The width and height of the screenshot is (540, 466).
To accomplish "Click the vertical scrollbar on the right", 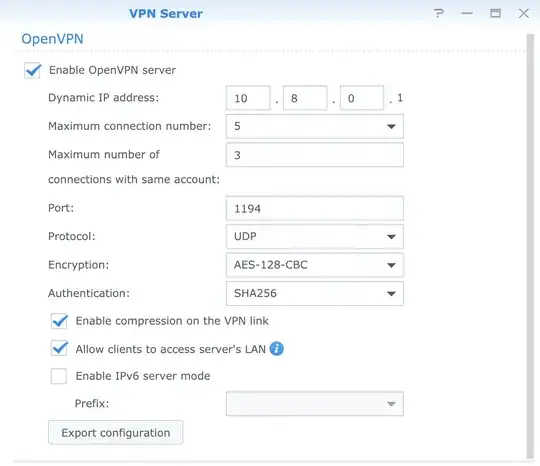I will point(530,246).
